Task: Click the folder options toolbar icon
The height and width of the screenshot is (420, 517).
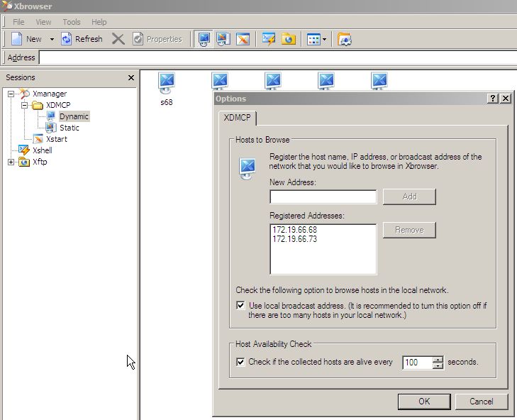Action: [345, 39]
